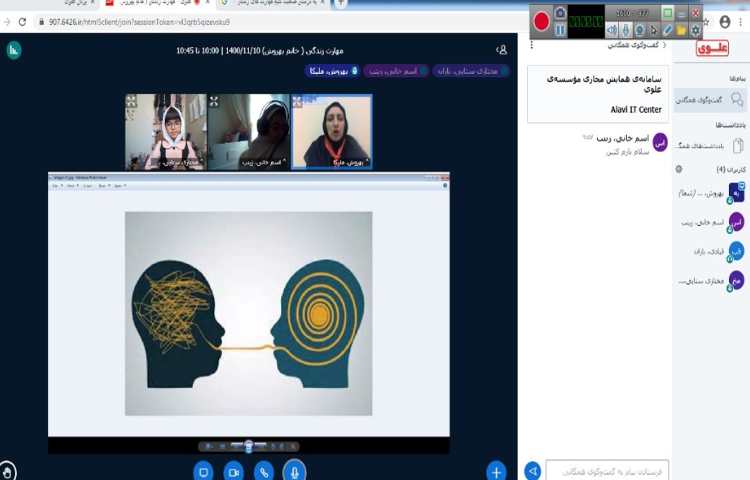Toggle the user list panel icon
The image size is (750, 480).
(x=501, y=50)
